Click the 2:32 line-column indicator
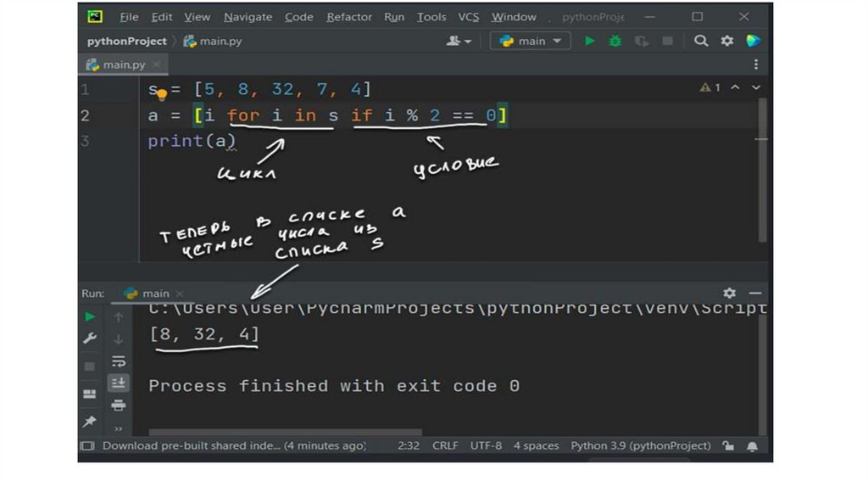This screenshot has width=868, height=487. (409, 446)
